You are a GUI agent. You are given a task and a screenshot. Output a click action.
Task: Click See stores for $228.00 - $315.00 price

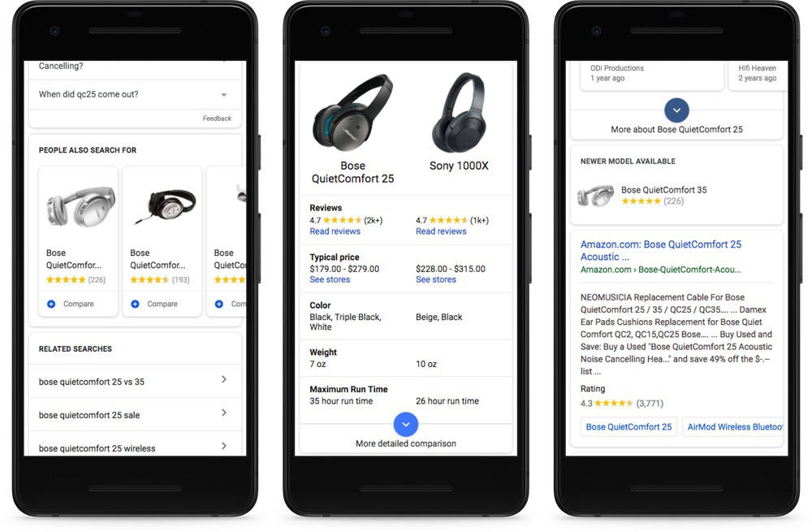coord(436,279)
